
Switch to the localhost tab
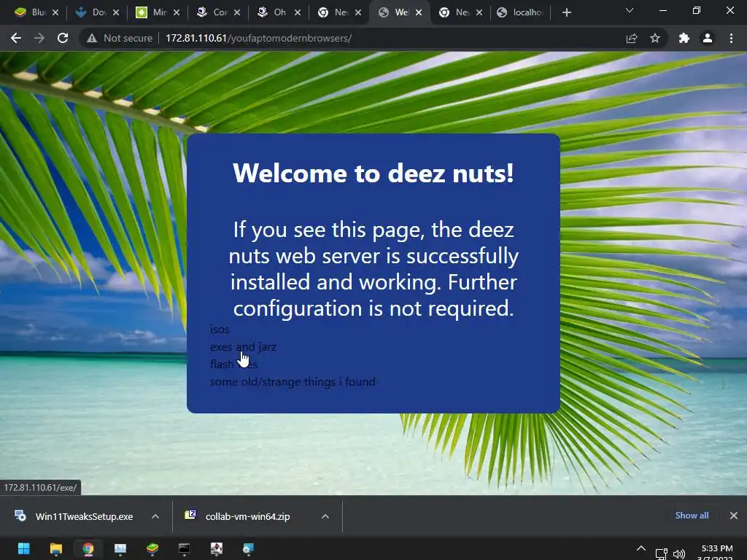coord(520,12)
